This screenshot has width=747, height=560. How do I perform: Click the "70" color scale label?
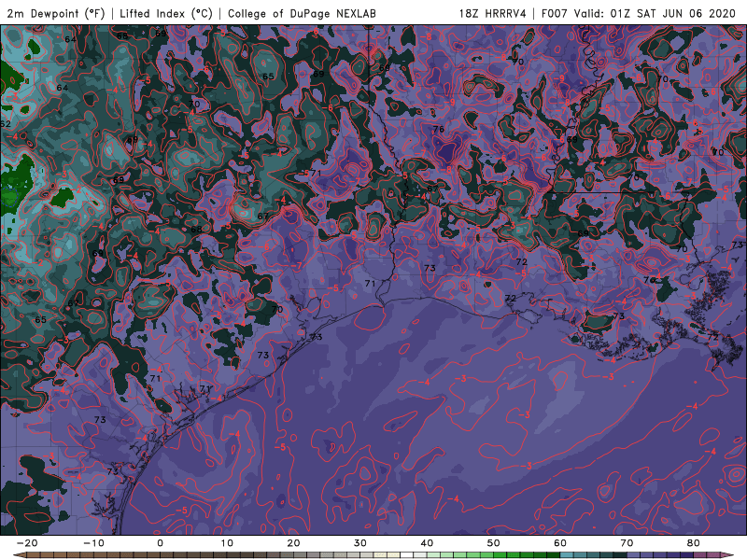pyautogui.click(x=627, y=543)
